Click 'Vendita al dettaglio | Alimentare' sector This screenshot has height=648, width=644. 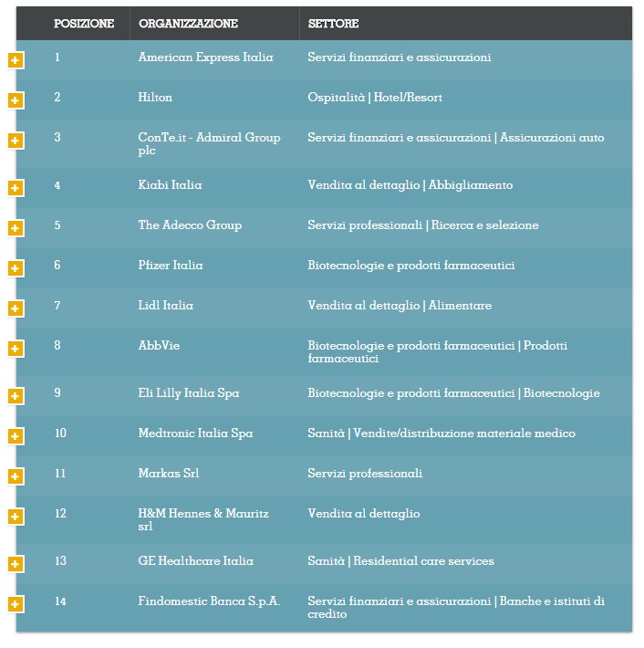click(400, 306)
